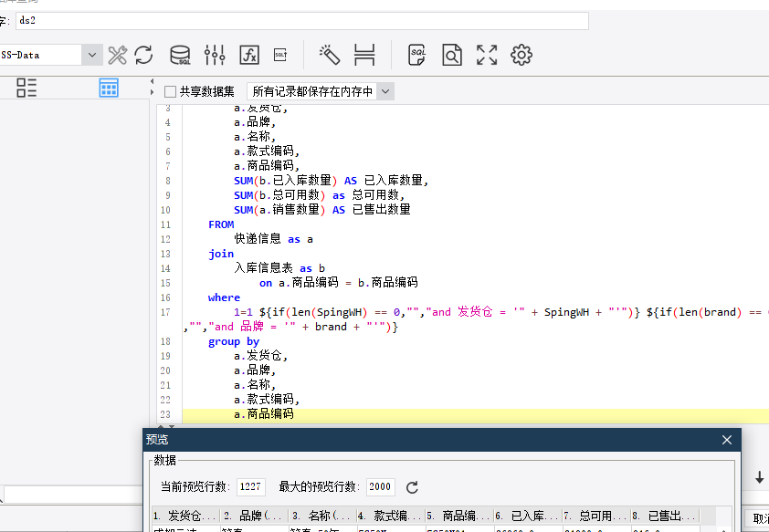Image resolution: width=769 pixels, height=532 pixels.
Task: Click the small SQL export icon
Action: [280, 55]
